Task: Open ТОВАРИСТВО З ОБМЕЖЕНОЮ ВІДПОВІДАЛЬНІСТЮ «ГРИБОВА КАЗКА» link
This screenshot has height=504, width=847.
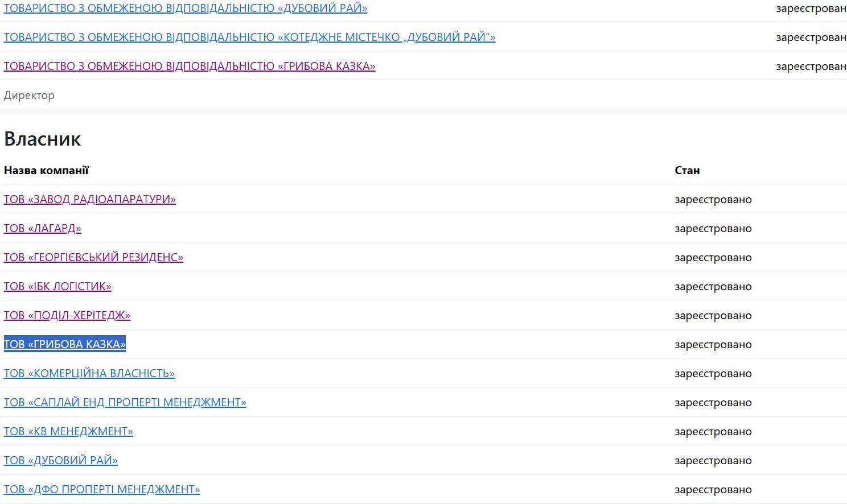Action: click(x=190, y=66)
